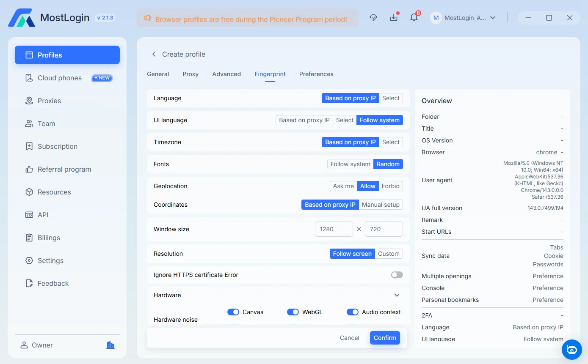Screen dimensions: 588x364
Task: Open the notification bell with badge 8
Action: 414,17
